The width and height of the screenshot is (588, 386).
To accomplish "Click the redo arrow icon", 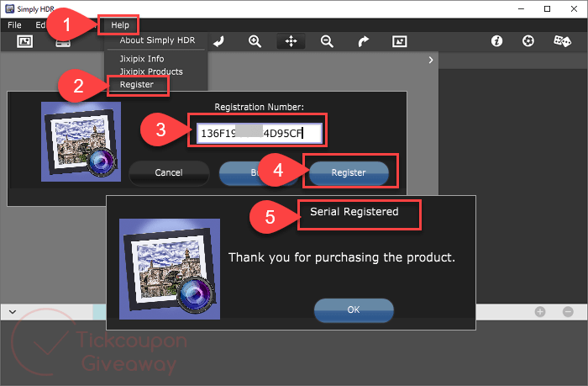I will point(364,41).
